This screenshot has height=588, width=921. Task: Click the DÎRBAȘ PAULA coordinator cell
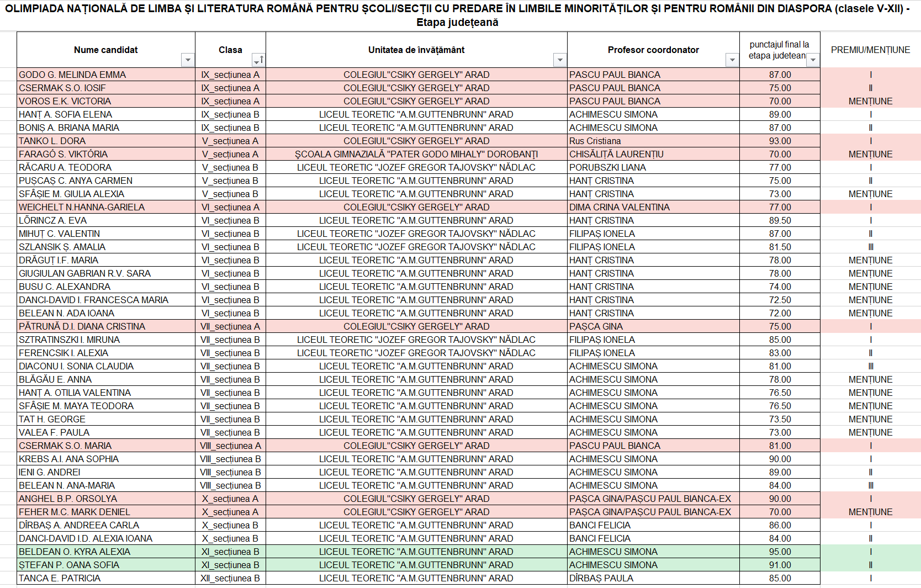tap(601, 578)
